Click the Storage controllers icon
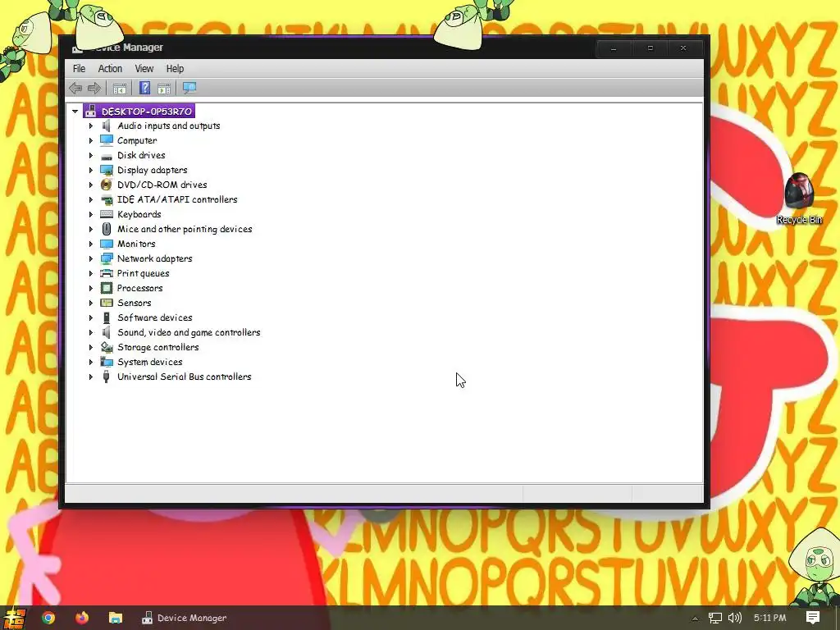840x630 pixels. click(107, 347)
